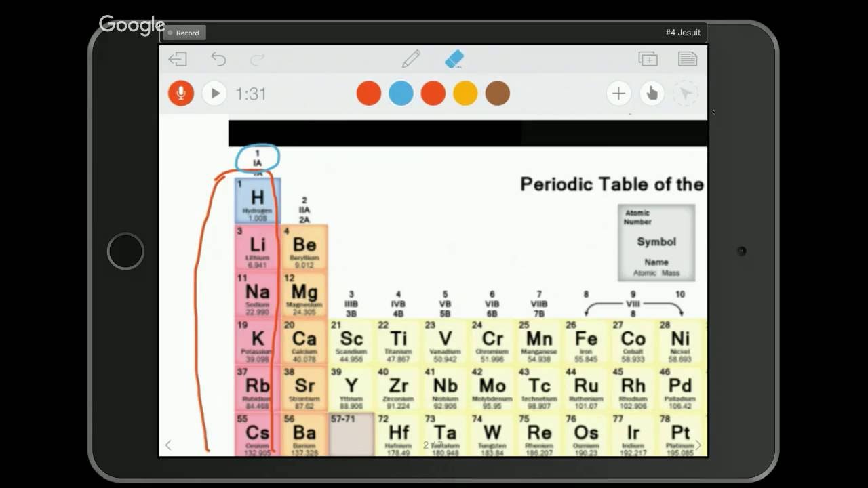The height and width of the screenshot is (488, 868).
Task: Play the recording
Action: coord(214,94)
